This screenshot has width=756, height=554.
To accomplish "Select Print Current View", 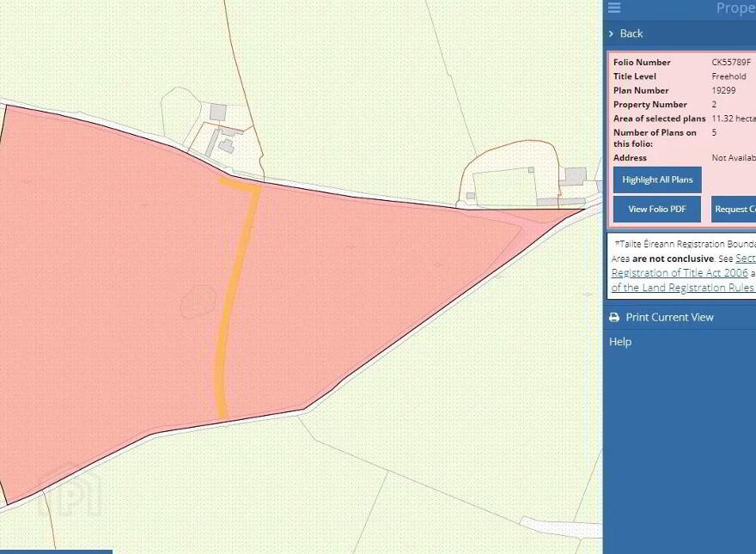I will pyautogui.click(x=669, y=317).
